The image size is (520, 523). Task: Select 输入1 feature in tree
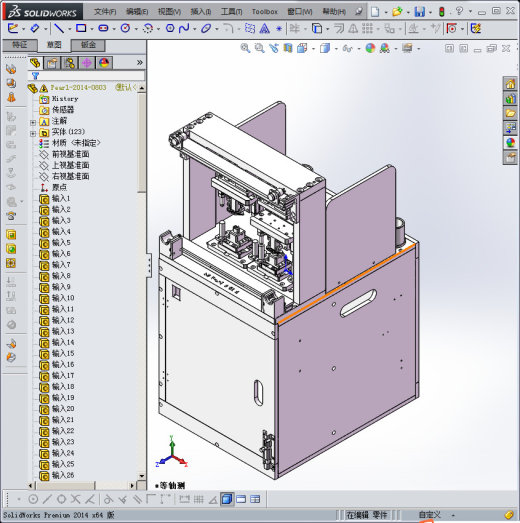point(61,198)
